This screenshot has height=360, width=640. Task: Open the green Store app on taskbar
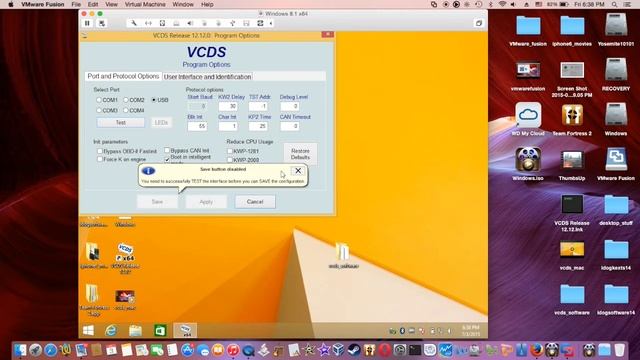tap(160, 330)
